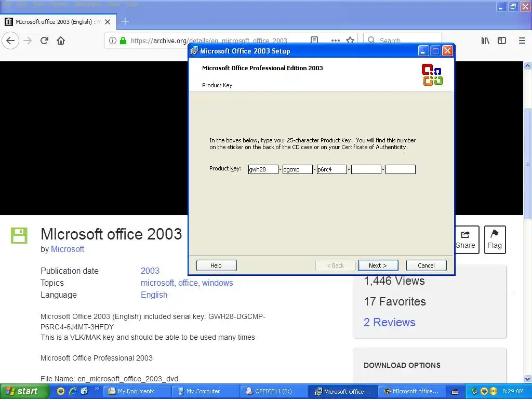Go back using the browser Back arrow
Viewport: 532px width, 399px height.
pos(10,41)
